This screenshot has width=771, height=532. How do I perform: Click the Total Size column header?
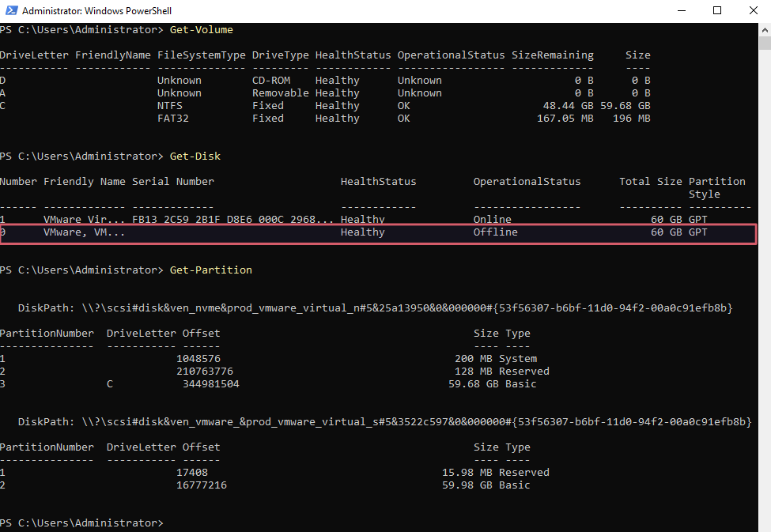coord(651,182)
